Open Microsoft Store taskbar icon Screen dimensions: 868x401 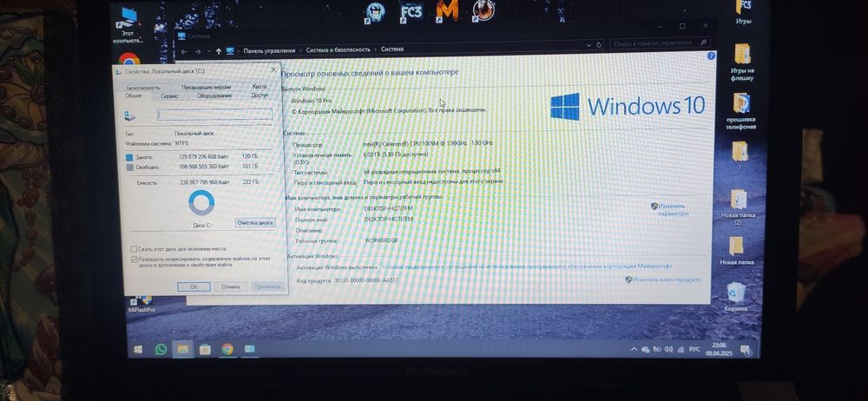[205, 350]
